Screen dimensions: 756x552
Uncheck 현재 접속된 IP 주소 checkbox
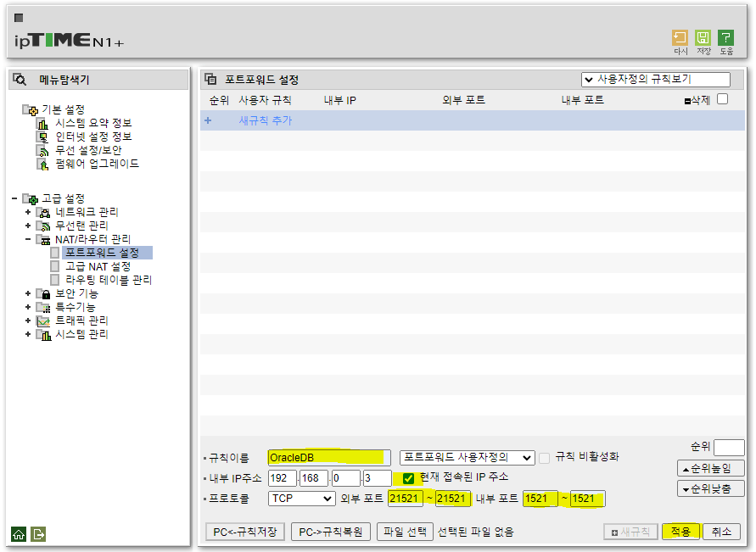[x=408, y=478]
